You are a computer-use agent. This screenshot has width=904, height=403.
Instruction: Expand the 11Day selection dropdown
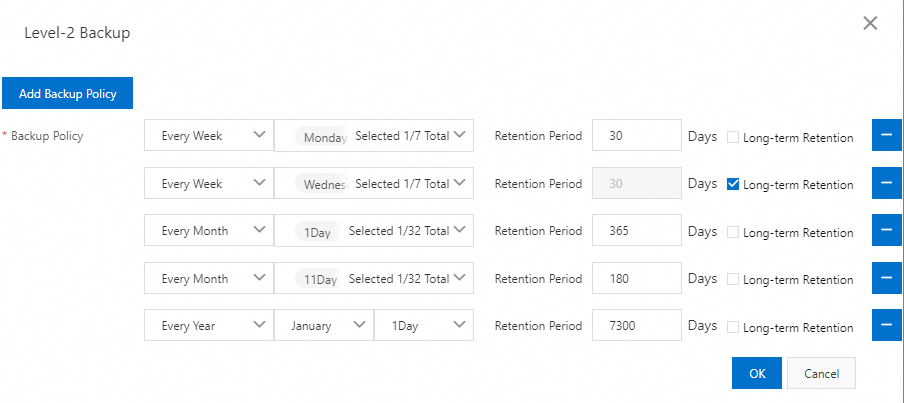click(374, 278)
